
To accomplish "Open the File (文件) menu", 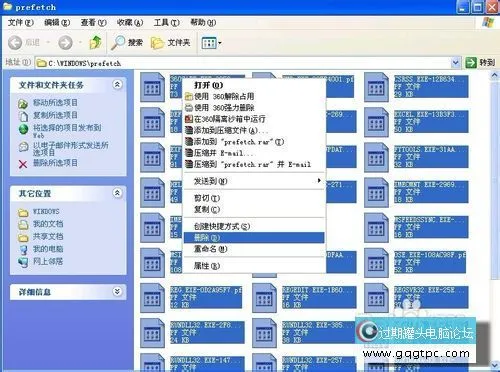I will (21, 23).
